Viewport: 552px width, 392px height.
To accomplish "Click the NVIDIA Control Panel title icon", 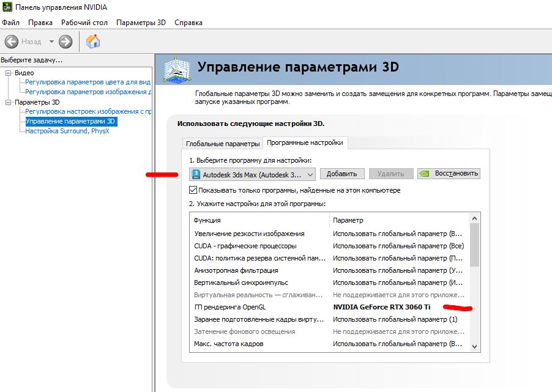I will coord(7,7).
